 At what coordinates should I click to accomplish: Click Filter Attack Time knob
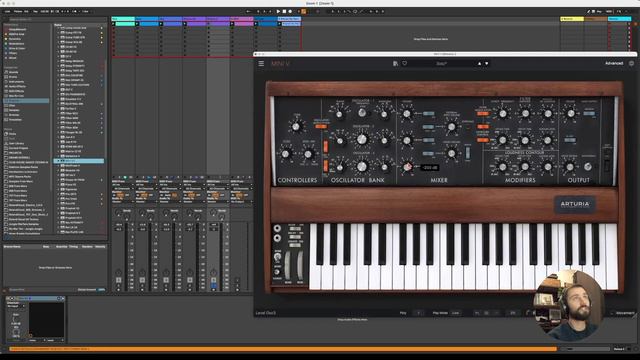(x=502, y=140)
